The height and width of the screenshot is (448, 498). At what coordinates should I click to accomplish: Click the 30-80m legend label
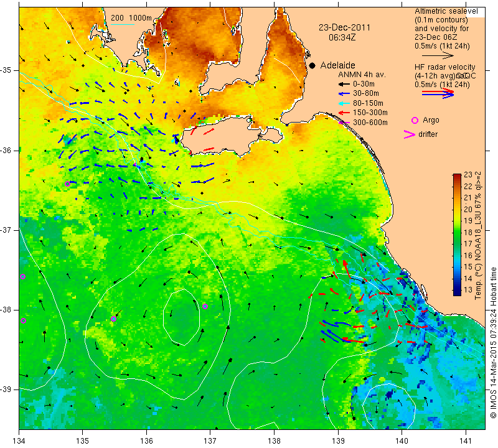pyautogui.click(x=366, y=93)
